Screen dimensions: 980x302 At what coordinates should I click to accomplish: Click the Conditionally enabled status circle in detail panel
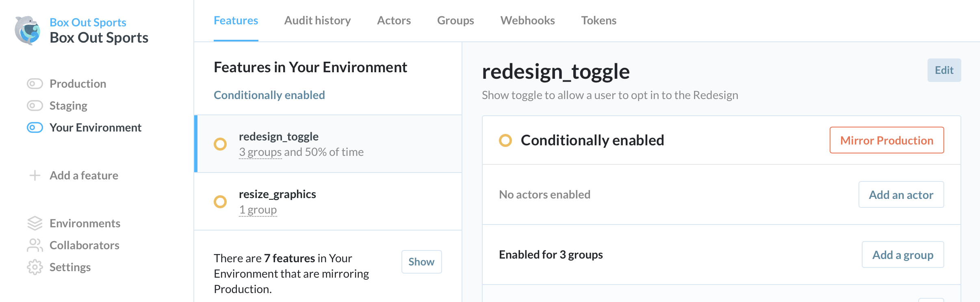[x=505, y=140]
